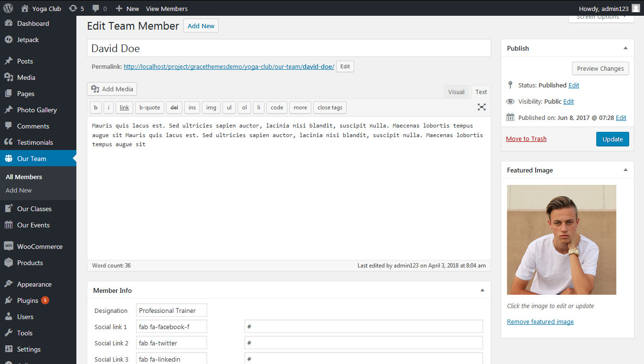644x364 pixels.
Task: Open Jetpack from the sidebar
Action: tap(28, 40)
